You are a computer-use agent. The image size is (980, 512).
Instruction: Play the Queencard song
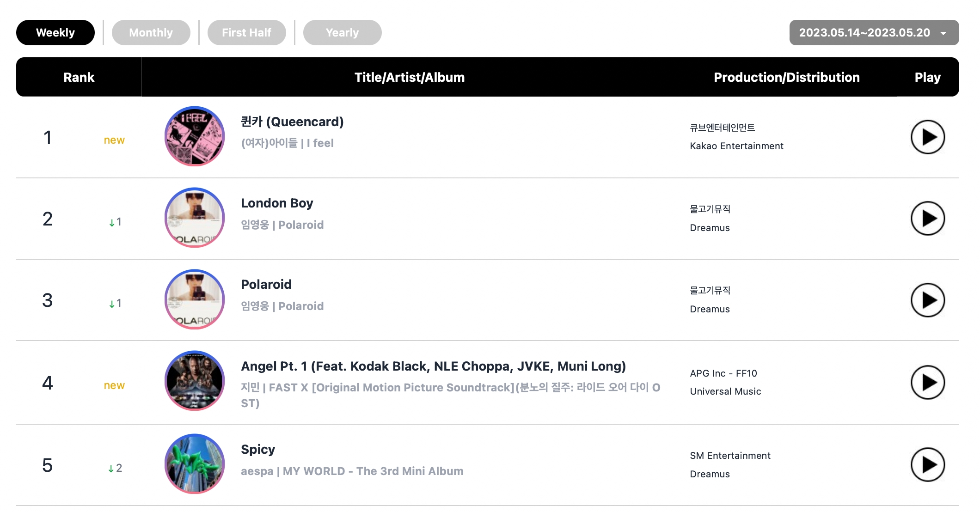pyautogui.click(x=927, y=137)
